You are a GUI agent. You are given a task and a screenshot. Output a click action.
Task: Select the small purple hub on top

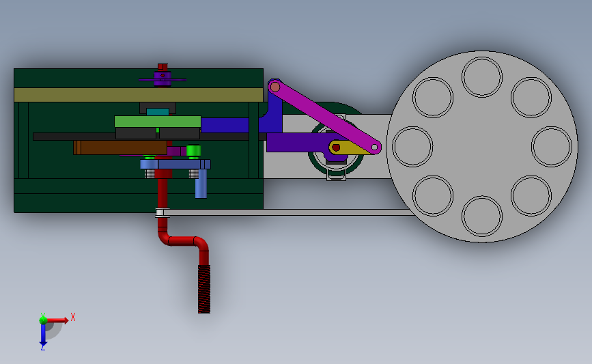[163, 79]
